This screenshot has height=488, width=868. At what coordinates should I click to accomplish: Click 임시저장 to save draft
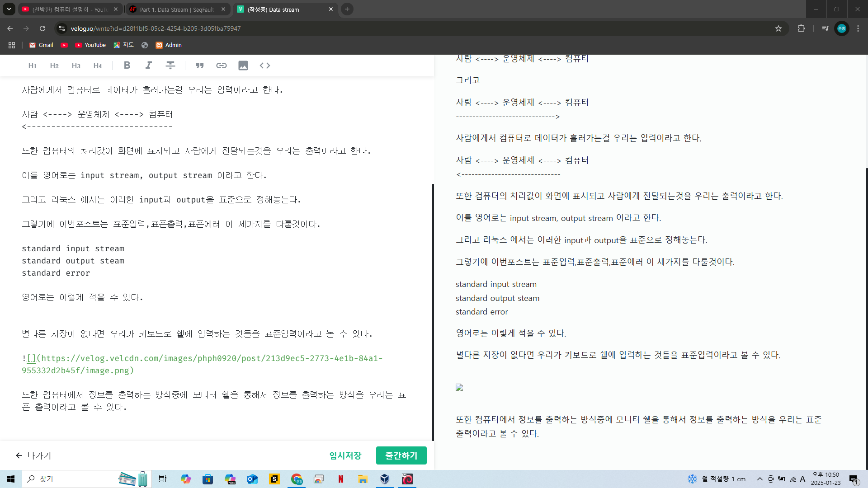[x=345, y=455]
